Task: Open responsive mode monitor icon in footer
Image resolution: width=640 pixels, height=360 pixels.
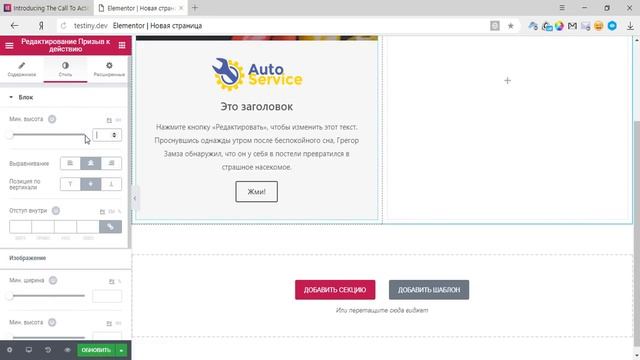Action: pyautogui.click(x=29, y=350)
